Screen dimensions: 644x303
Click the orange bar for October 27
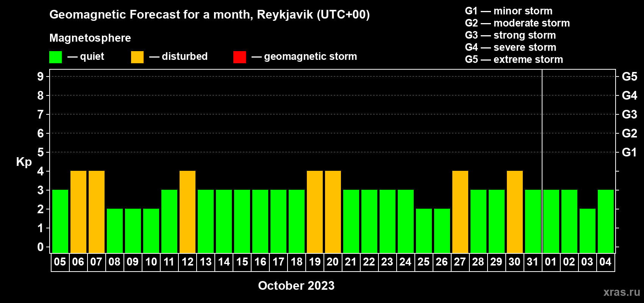tap(460, 212)
